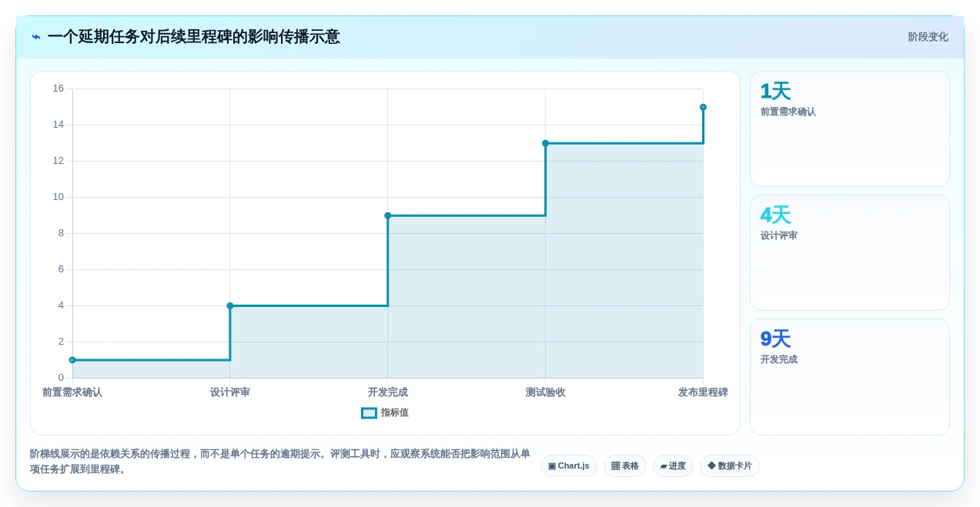This screenshot has height=507, width=980.
Task: Click the 阶段变化 label in header
Action: point(928,37)
